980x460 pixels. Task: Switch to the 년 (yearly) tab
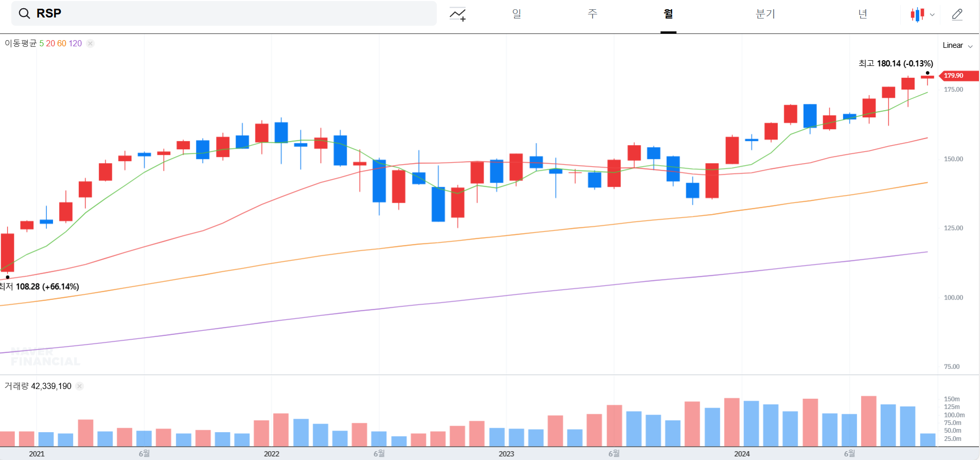(x=863, y=14)
